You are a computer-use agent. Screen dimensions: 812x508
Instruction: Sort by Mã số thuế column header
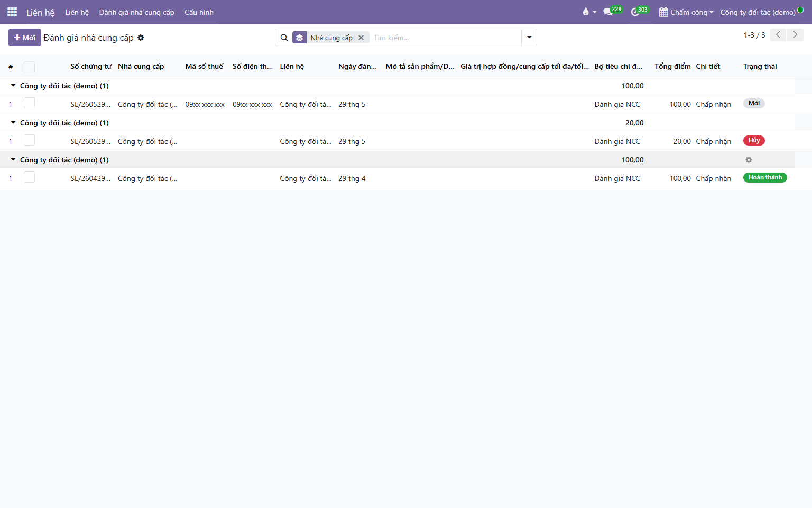[x=204, y=66]
